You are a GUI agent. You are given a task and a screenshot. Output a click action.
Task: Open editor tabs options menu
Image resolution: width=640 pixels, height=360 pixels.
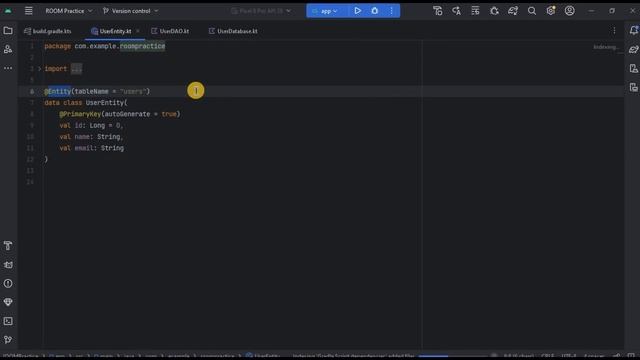click(614, 31)
